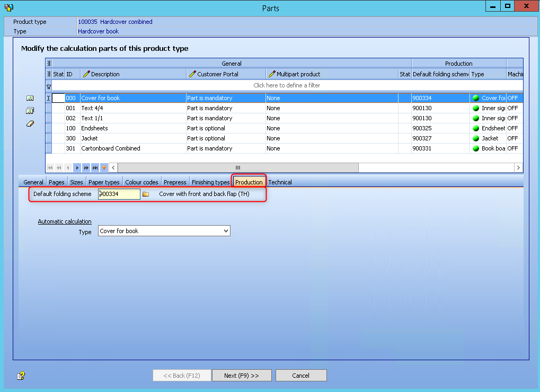Click the '100035 Hardcover combined' product type text
Image resolution: width=540 pixels, height=392 pixels.
coord(115,22)
